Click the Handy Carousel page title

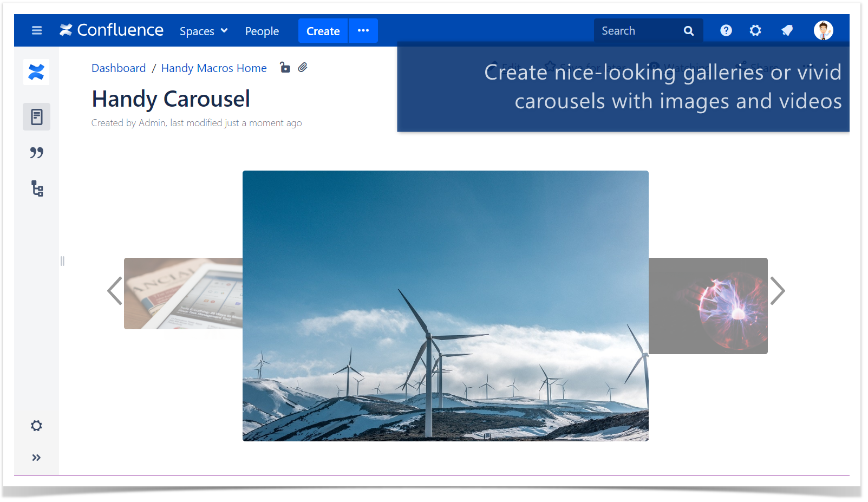tap(171, 99)
